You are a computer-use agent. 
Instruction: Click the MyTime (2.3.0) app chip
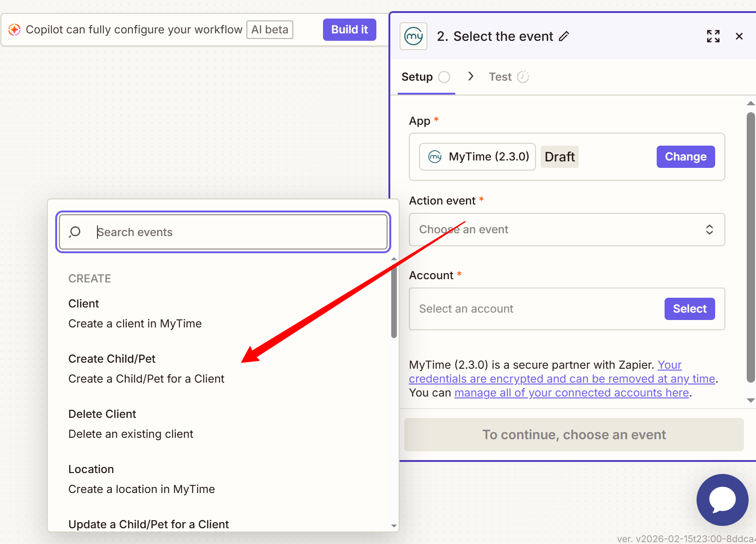477,157
